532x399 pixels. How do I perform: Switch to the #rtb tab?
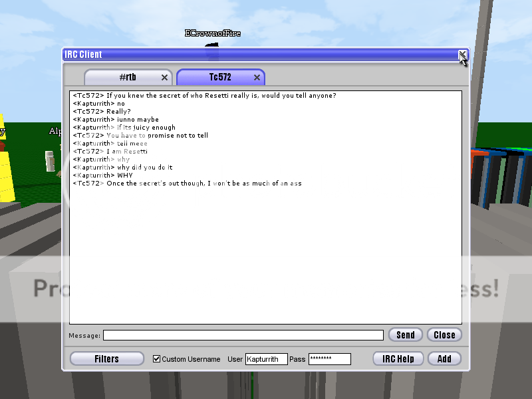(123, 77)
